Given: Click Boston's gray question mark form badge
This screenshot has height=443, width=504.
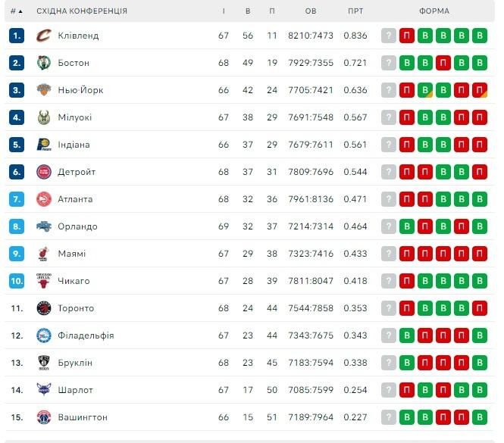Looking at the screenshot, I should coord(389,63).
